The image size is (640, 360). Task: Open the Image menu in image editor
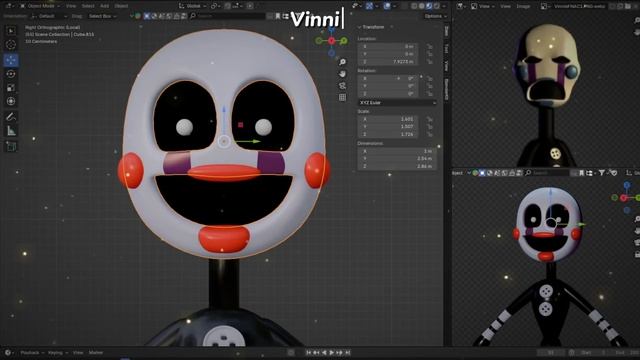point(523,6)
